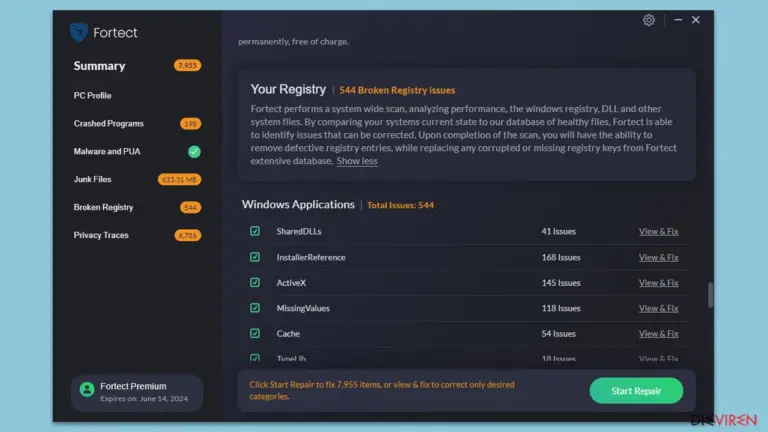This screenshot has width=768, height=432.
Task: Click the '145 Issues' count
Action: (x=561, y=283)
